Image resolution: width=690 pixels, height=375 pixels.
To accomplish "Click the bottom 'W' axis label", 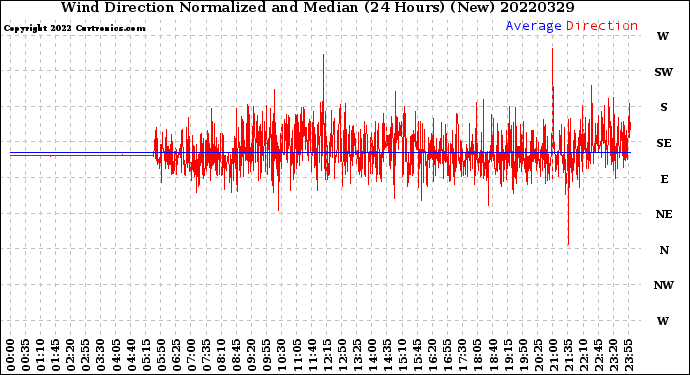I will pos(663,321).
